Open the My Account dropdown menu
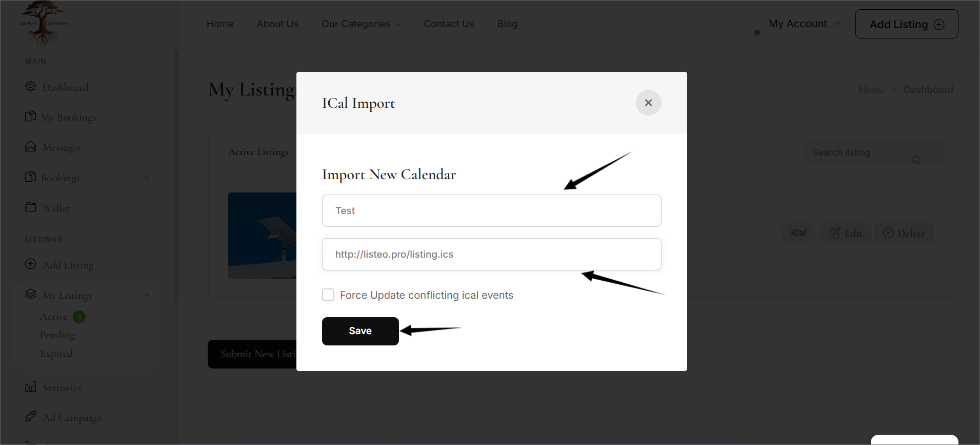This screenshot has width=980, height=445. click(804, 24)
